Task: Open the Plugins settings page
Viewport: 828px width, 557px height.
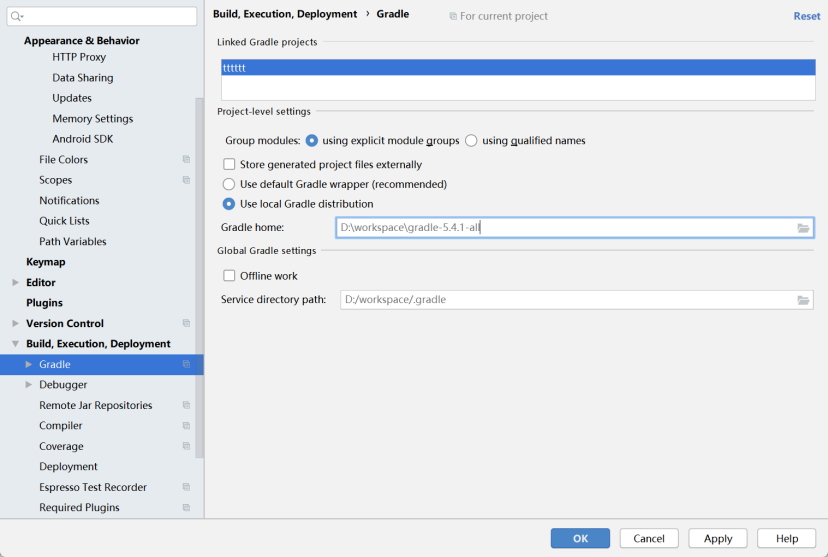Action: pyautogui.click(x=44, y=303)
